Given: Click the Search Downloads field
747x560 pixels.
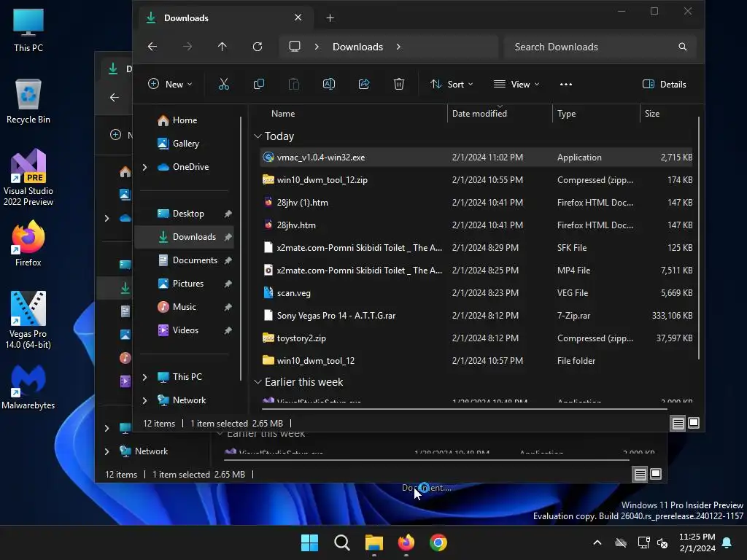Looking at the screenshot, I should [x=599, y=47].
